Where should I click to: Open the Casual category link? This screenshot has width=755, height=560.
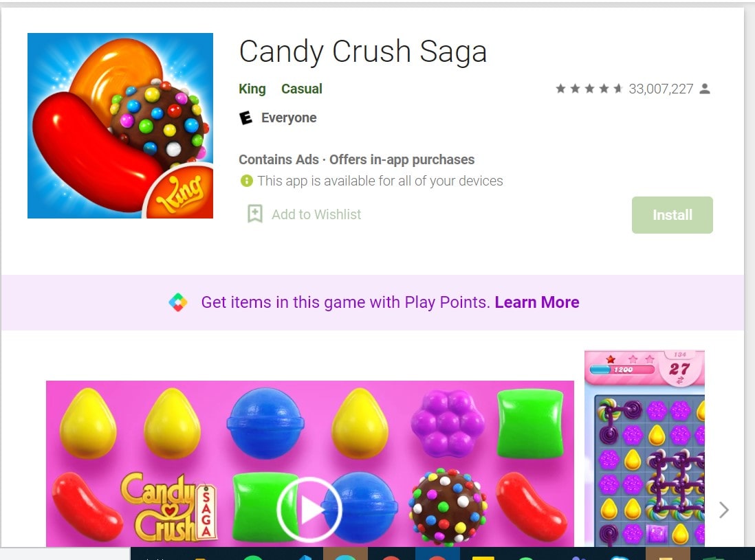pos(302,89)
